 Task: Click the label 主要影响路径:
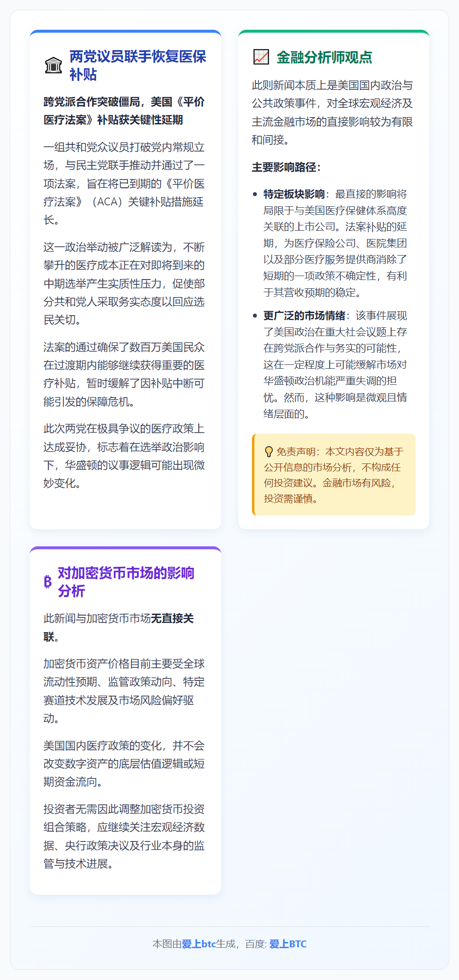[x=286, y=167]
